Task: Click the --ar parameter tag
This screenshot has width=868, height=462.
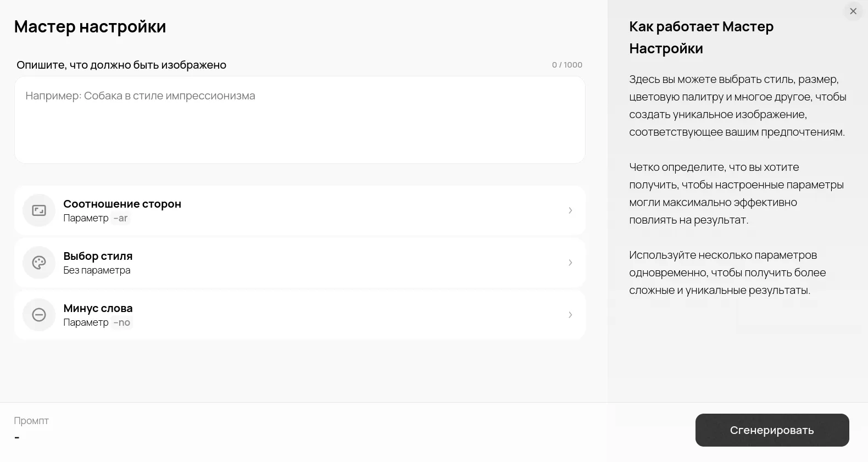Action: pyautogui.click(x=120, y=218)
